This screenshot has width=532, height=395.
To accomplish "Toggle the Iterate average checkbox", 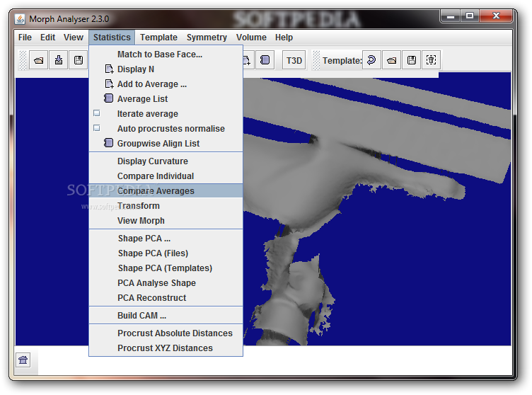I will [97, 113].
